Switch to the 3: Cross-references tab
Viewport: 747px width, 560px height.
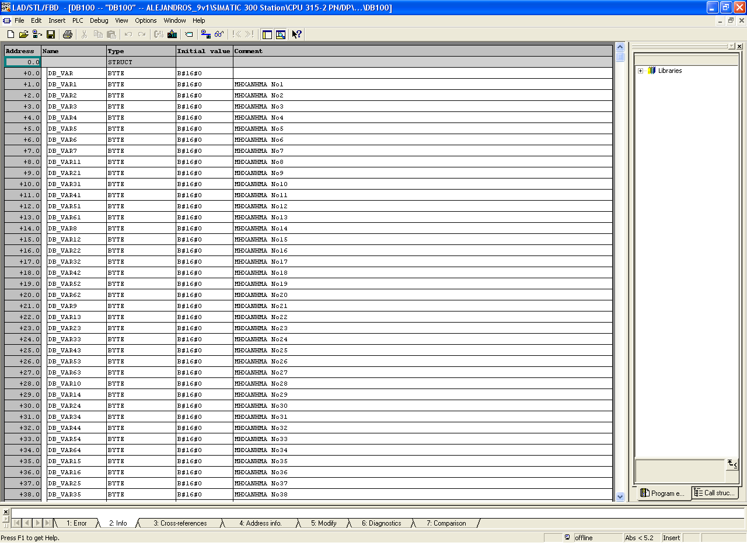(180, 523)
